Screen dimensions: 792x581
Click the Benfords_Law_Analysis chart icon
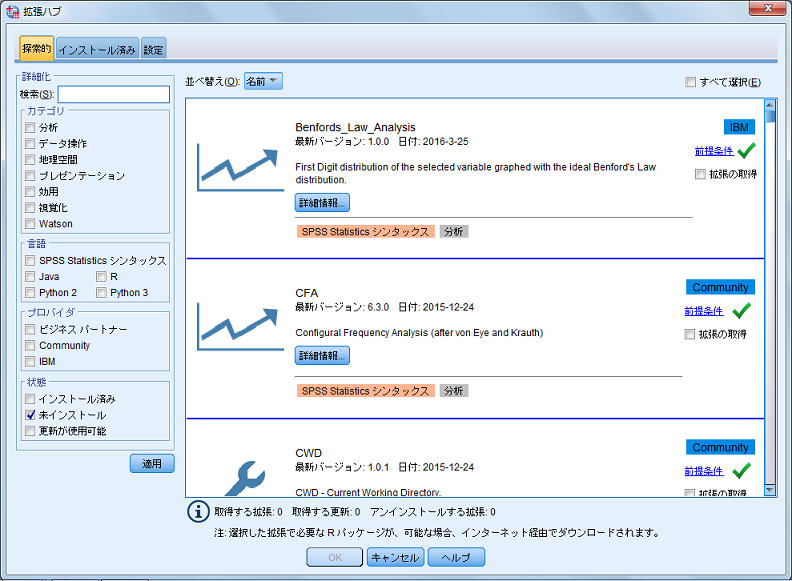pos(238,168)
